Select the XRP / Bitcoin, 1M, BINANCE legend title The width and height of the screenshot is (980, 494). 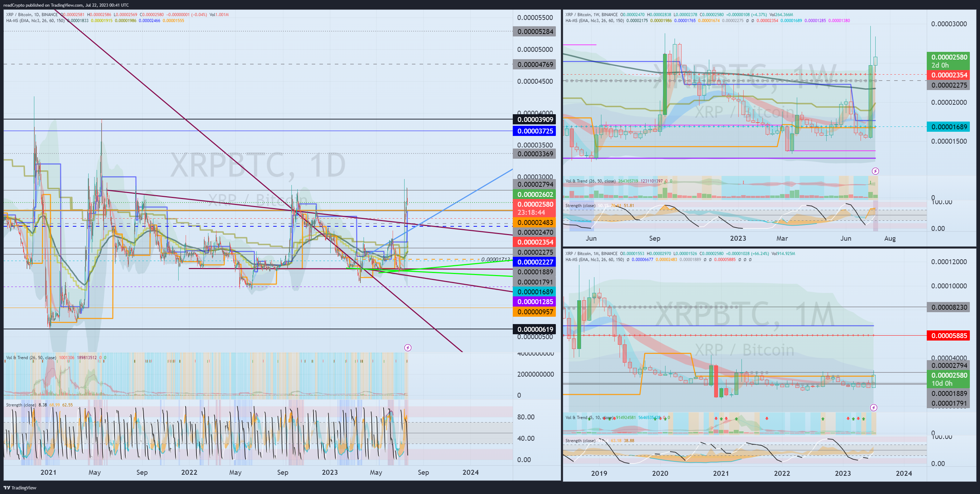coord(592,253)
